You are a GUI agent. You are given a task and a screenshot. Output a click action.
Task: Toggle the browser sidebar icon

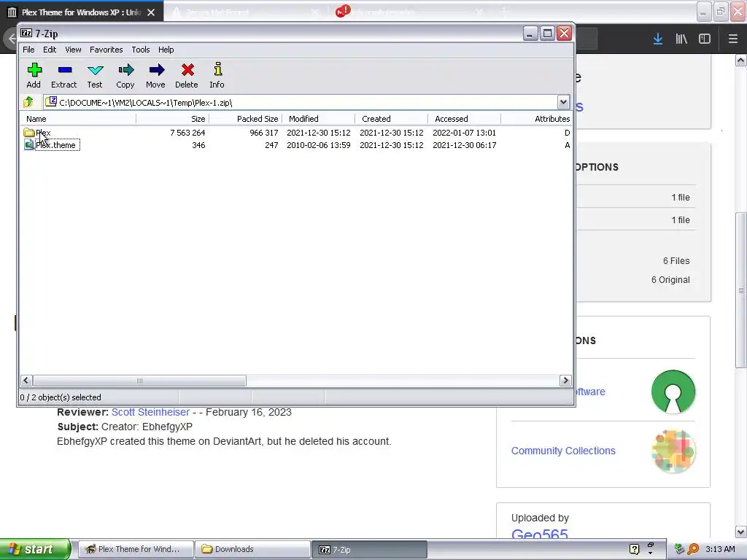pyautogui.click(x=705, y=39)
